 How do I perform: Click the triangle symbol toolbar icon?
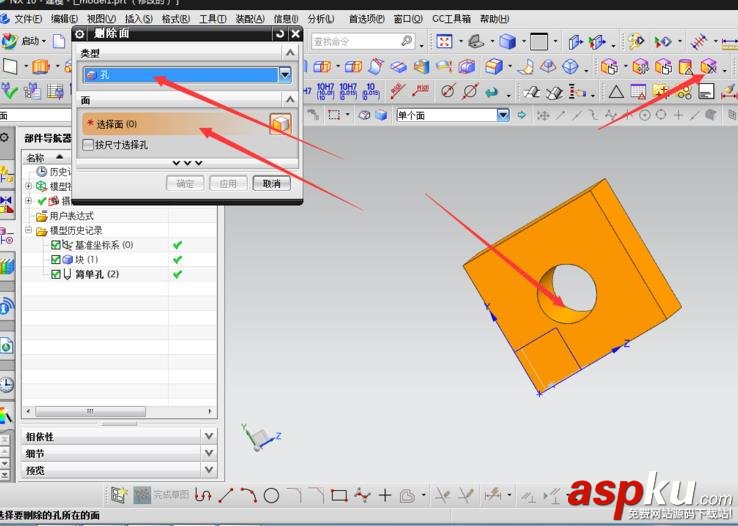point(616,91)
